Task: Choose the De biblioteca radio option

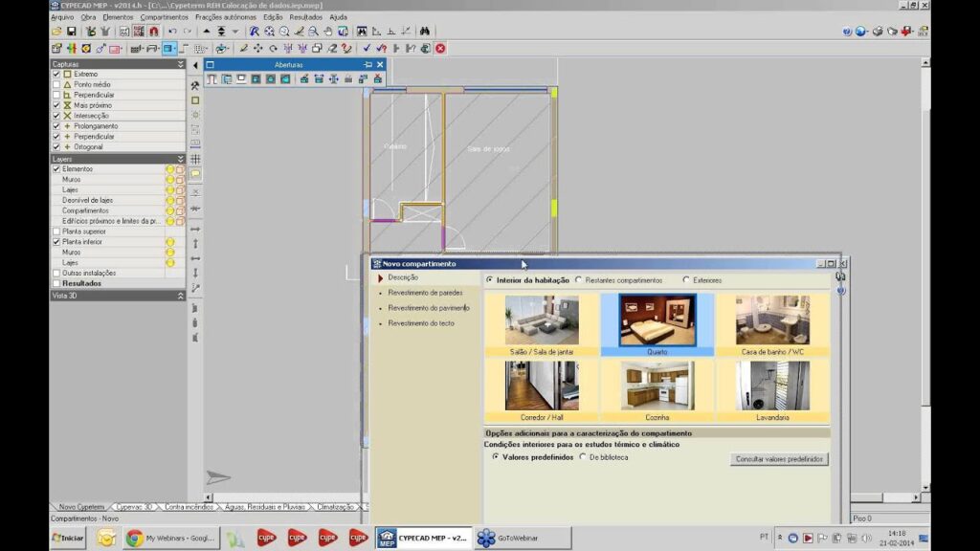Action: point(583,457)
